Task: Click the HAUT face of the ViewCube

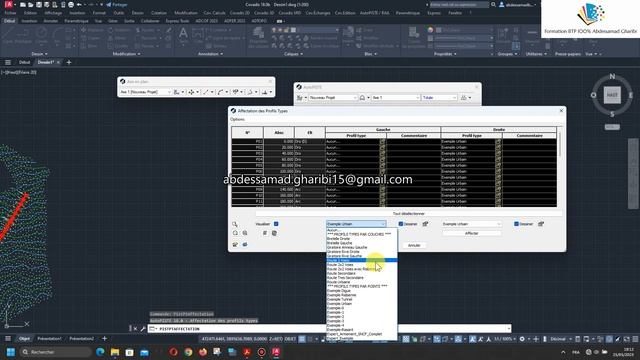Action: pyautogui.click(x=612, y=95)
